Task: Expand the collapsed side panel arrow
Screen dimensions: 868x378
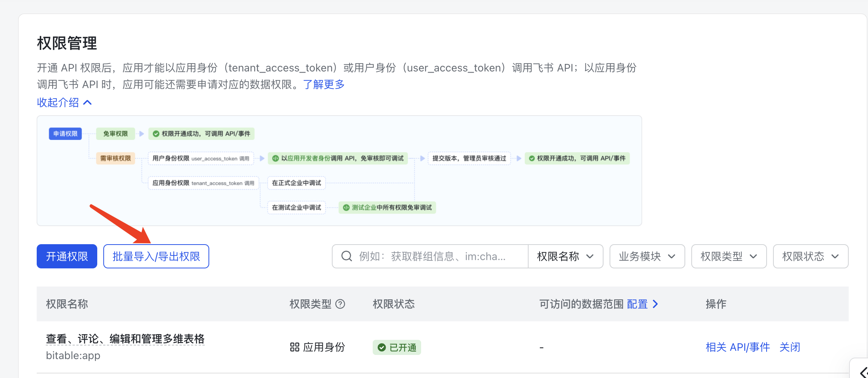Action: click(x=863, y=372)
